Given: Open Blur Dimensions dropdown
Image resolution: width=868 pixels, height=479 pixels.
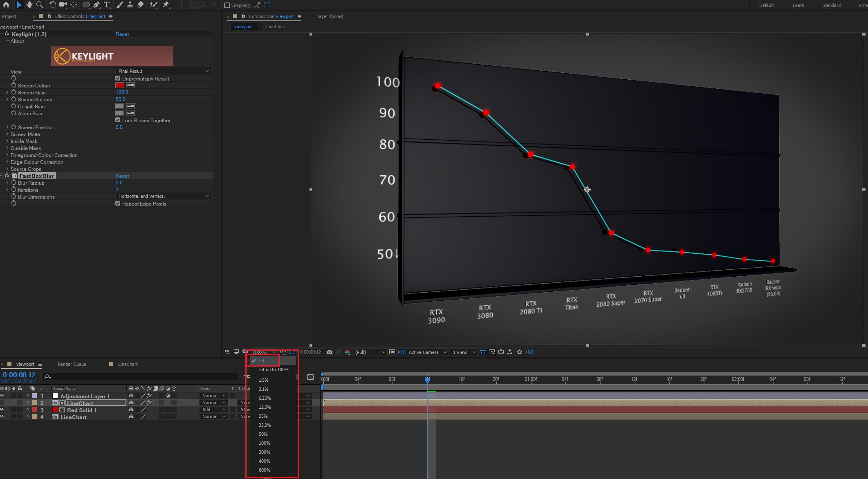Looking at the screenshot, I should point(163,197).
